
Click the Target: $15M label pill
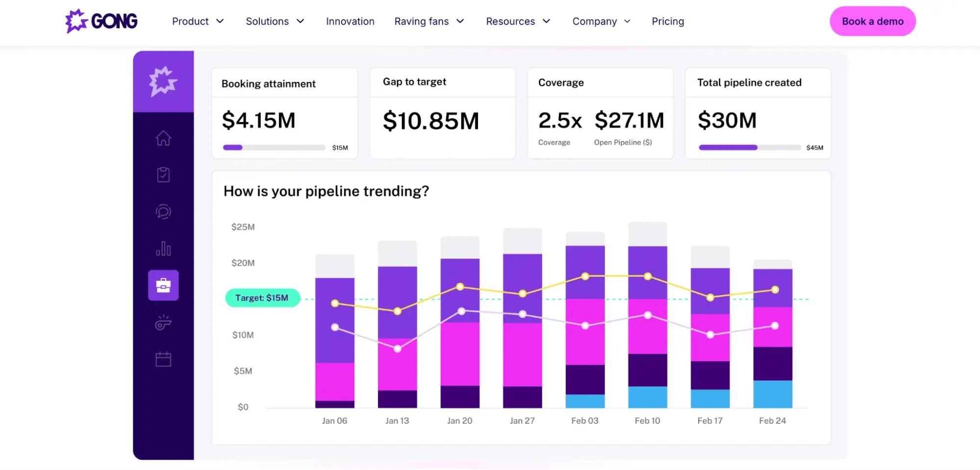[x=262, y=298]
